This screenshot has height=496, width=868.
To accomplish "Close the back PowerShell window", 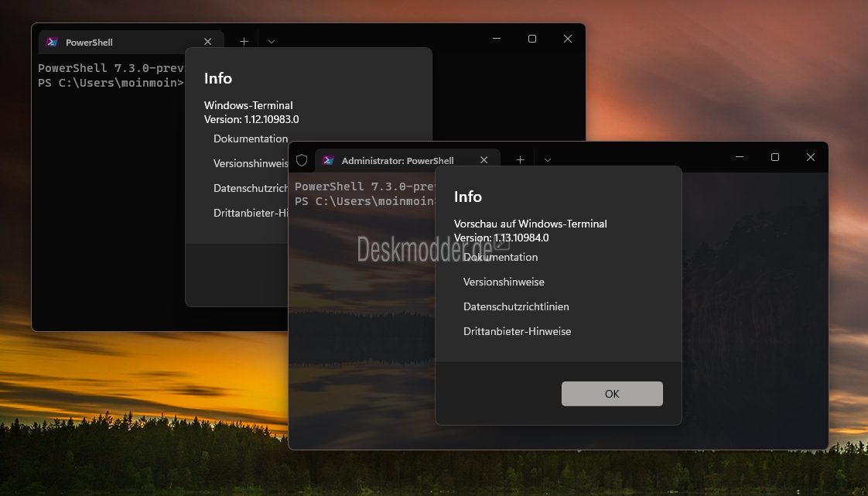I will point(567,39).
